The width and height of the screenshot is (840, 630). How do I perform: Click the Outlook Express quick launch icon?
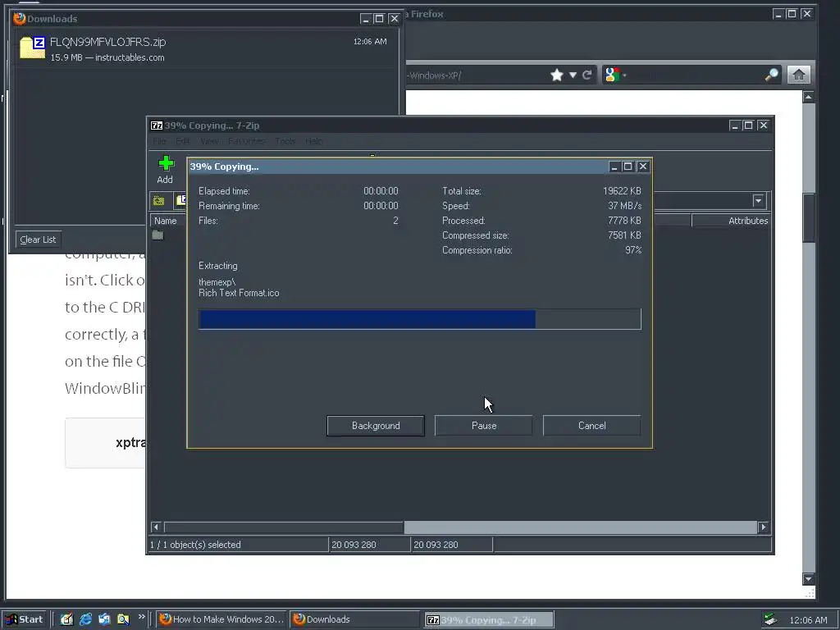[104, 619]
